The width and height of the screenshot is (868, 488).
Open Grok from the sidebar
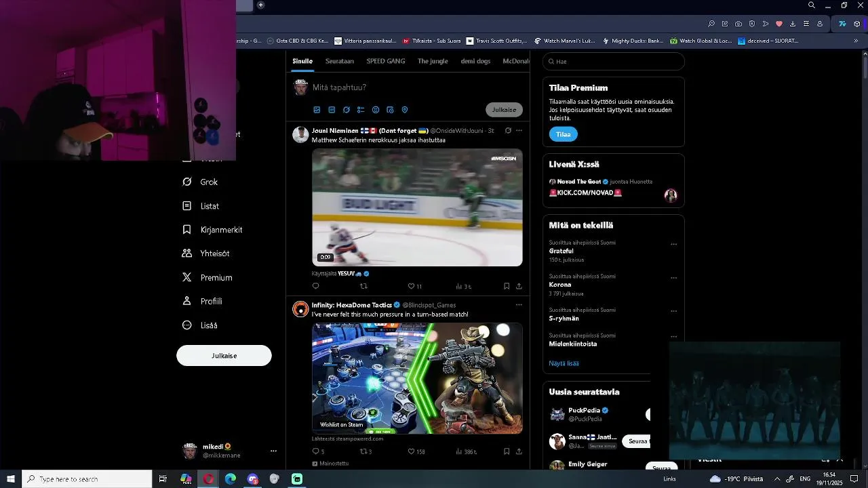pyautogui.click(x=200, y=182)
